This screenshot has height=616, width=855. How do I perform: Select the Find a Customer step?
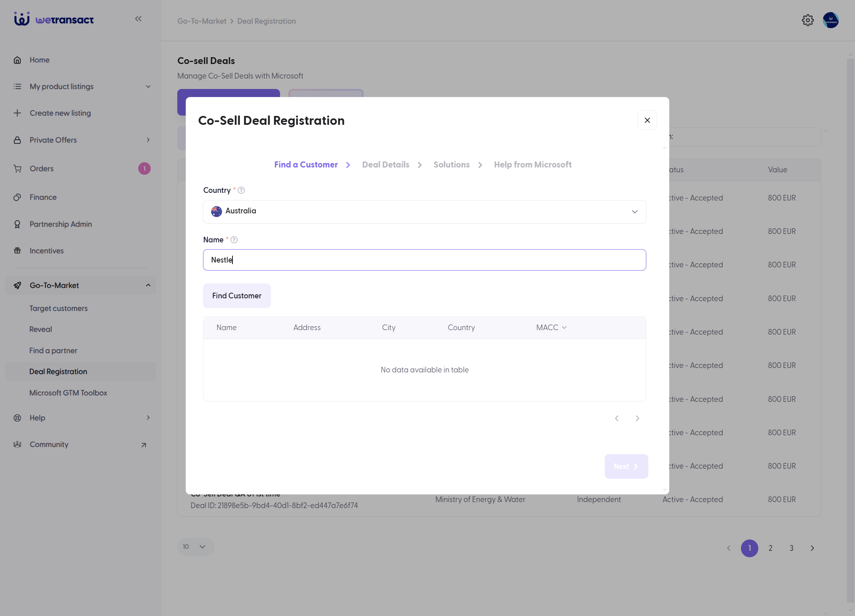[x=306, y=165]
